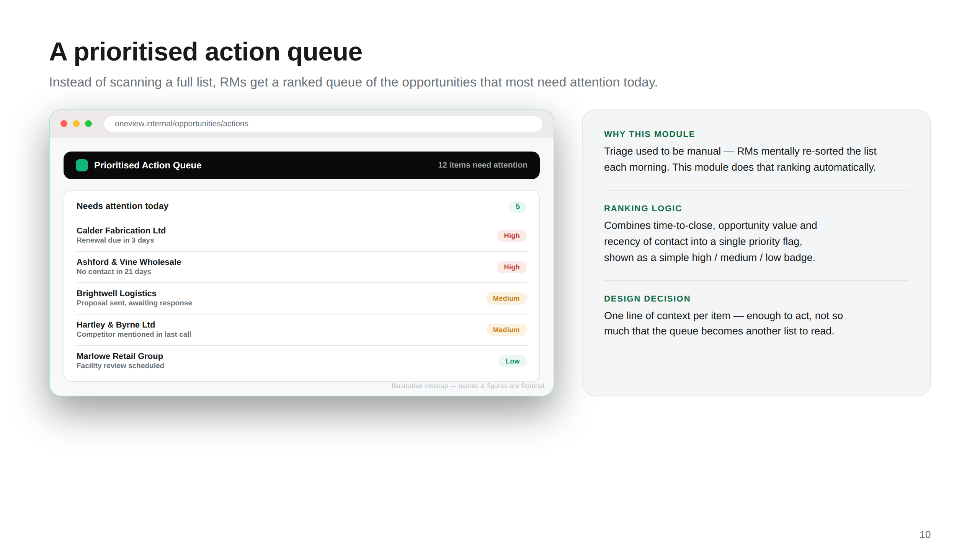Click the slide subtitle about ranked queue
The width and height of the screenshot is (980, 551).
coord(353,82)
